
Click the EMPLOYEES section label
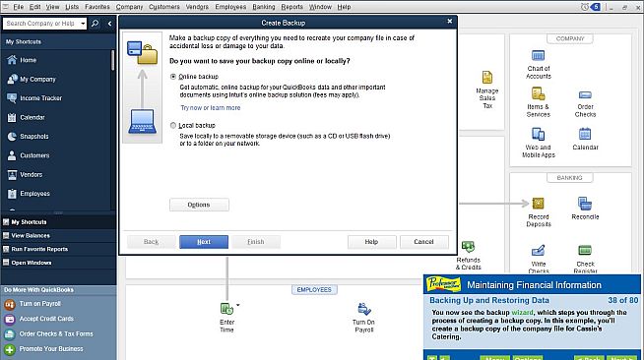(314, 290)
